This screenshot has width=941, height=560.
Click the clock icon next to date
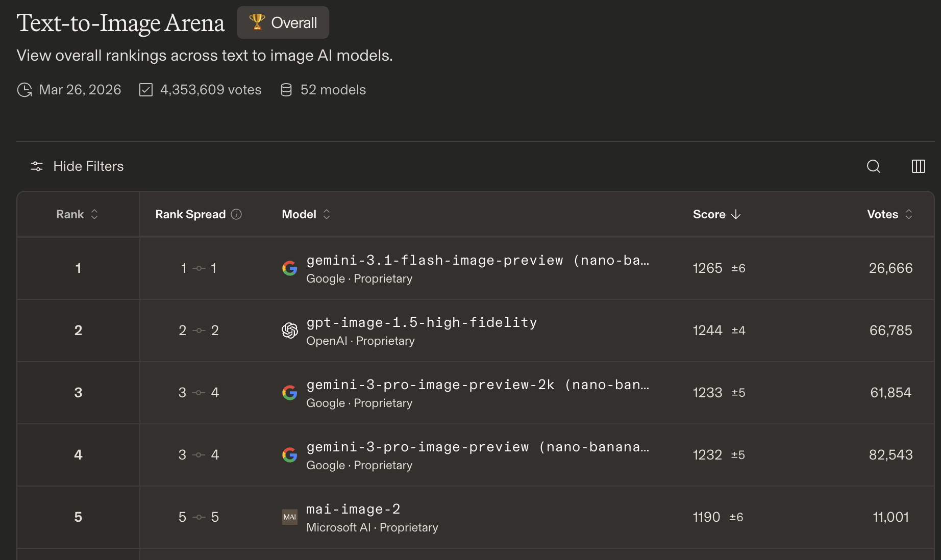pos(24,90)
